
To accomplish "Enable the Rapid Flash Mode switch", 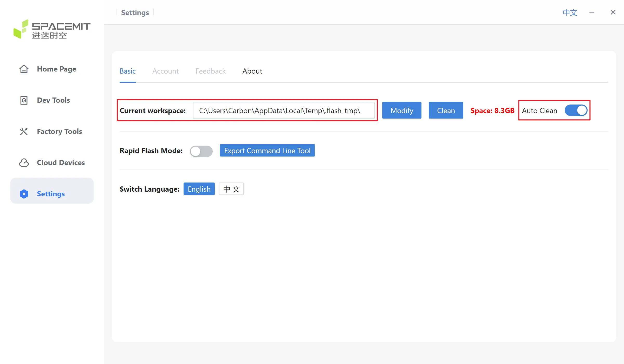I will pyautogui.click(x=201, y=151).
